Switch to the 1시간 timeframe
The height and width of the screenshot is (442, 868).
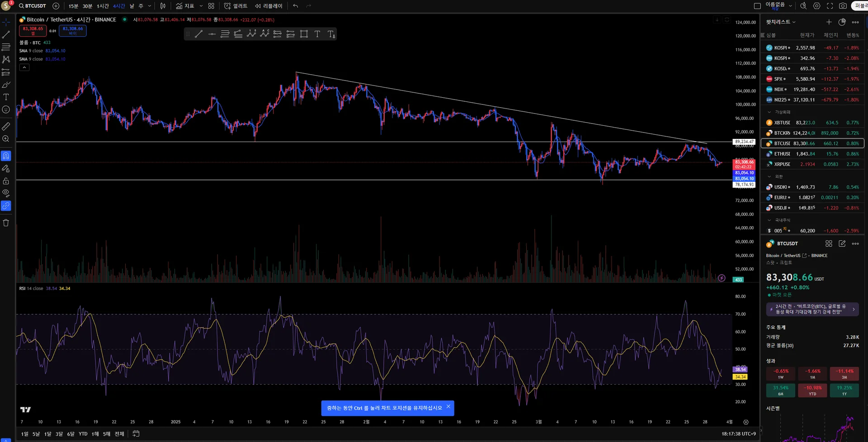[x=103, y=6]
